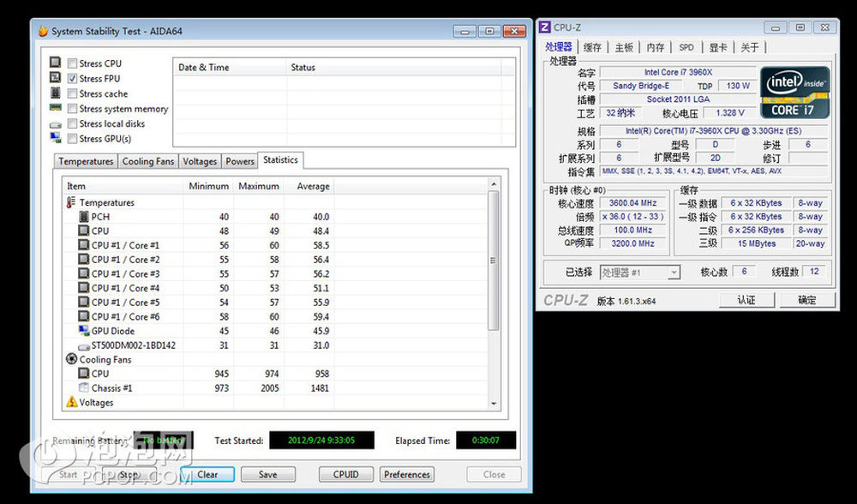Click the Status log column header
Screen dimensions: 857x504
click(x=393, y=67)
